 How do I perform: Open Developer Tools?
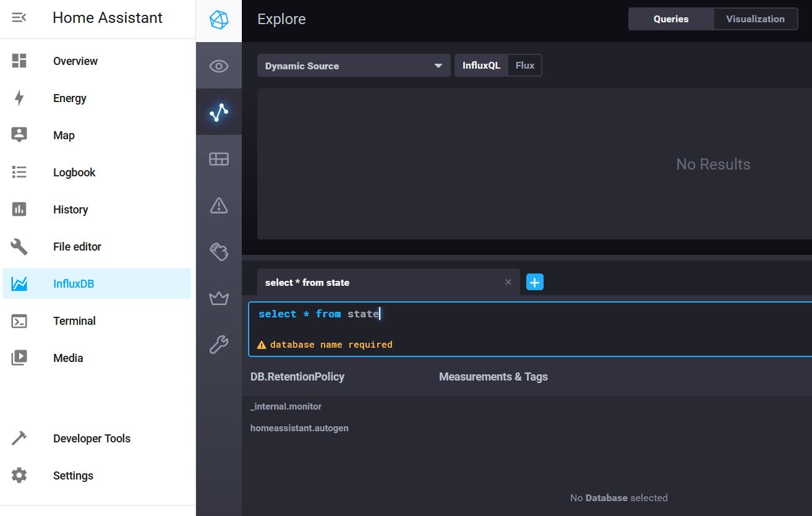click(92, 438)
